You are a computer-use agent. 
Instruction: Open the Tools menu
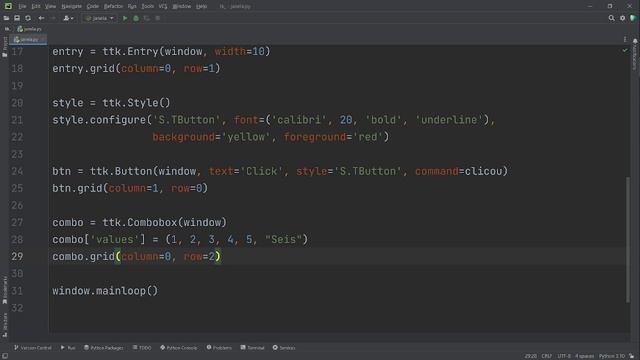pyautogui.click(x=147, y=6)
